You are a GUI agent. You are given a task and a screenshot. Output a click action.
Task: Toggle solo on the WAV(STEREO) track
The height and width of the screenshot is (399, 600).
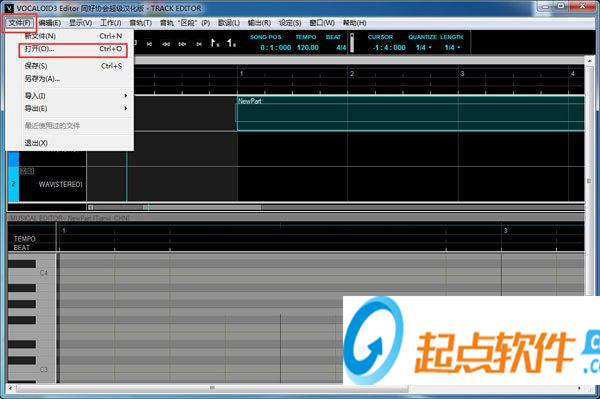click(x=31, y=171)
